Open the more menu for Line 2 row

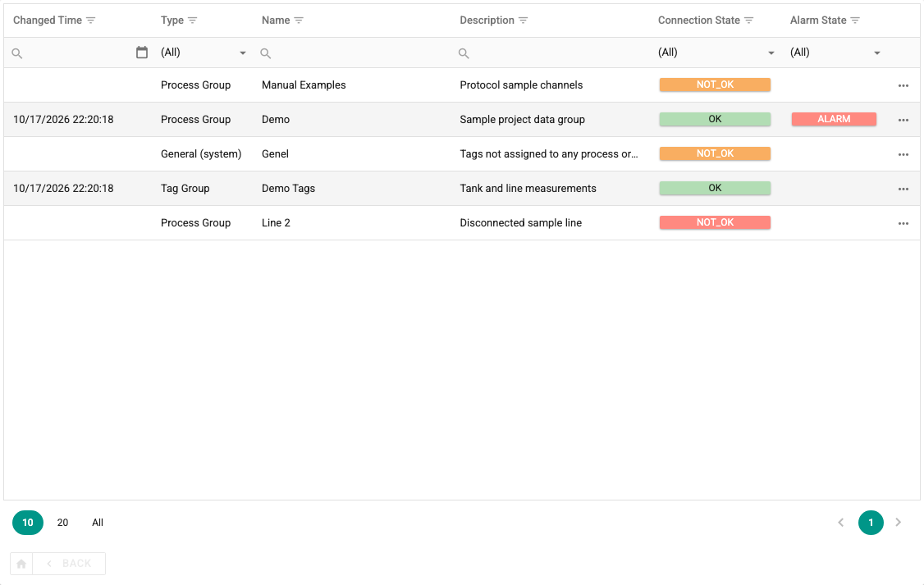point(903,223)
